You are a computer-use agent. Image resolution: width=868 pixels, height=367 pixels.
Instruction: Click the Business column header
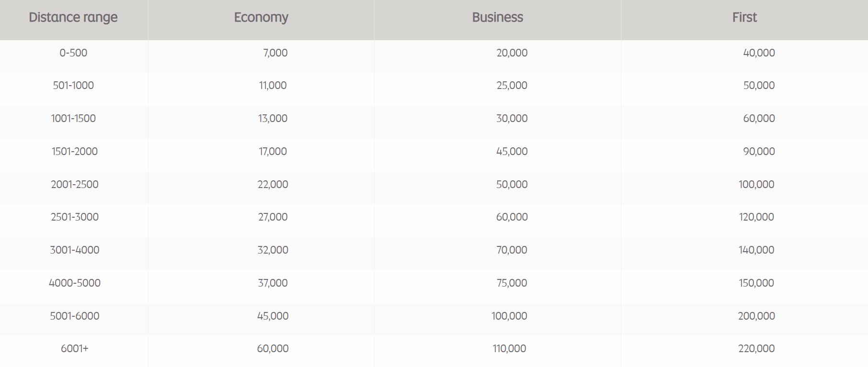tap(497, 17)
